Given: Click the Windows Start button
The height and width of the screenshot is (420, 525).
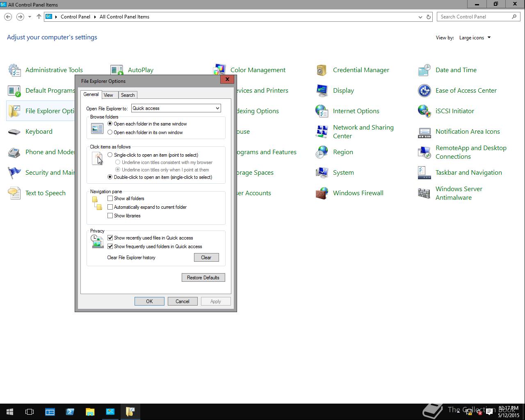Looking at the screenshot, I should [x=10, y=412].
